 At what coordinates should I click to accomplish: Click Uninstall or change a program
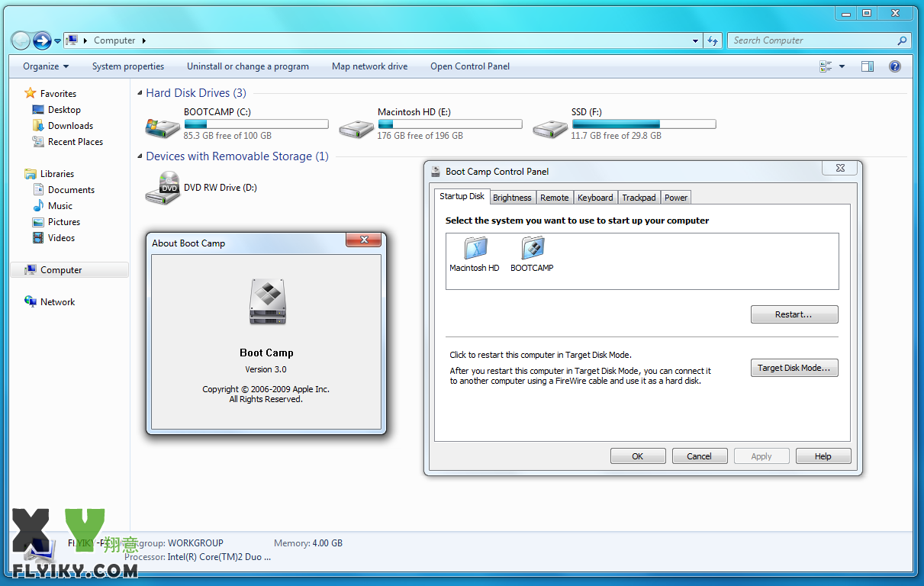[248, 66]
